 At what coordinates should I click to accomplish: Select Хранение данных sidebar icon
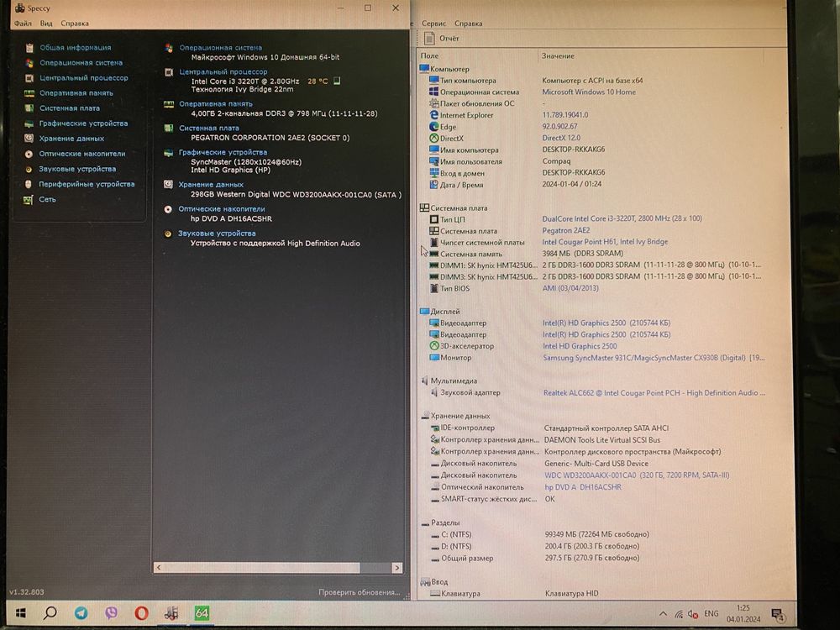point(29,139)
